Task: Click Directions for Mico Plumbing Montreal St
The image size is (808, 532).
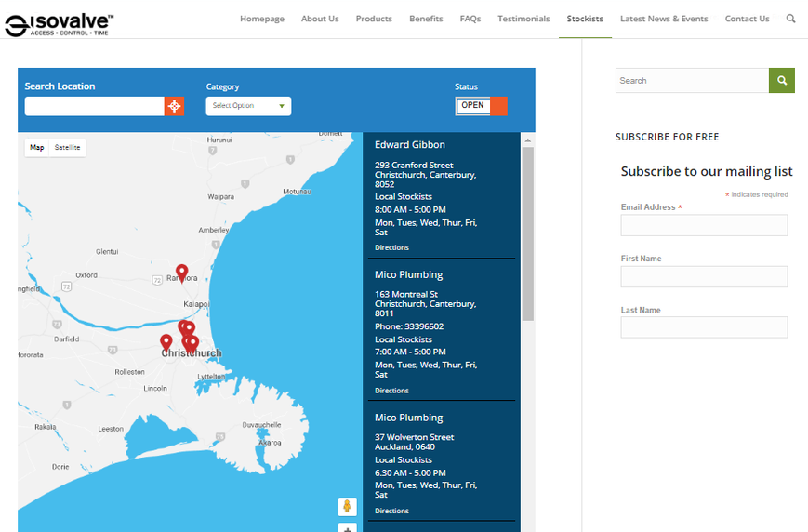Action: pos(391,391)
